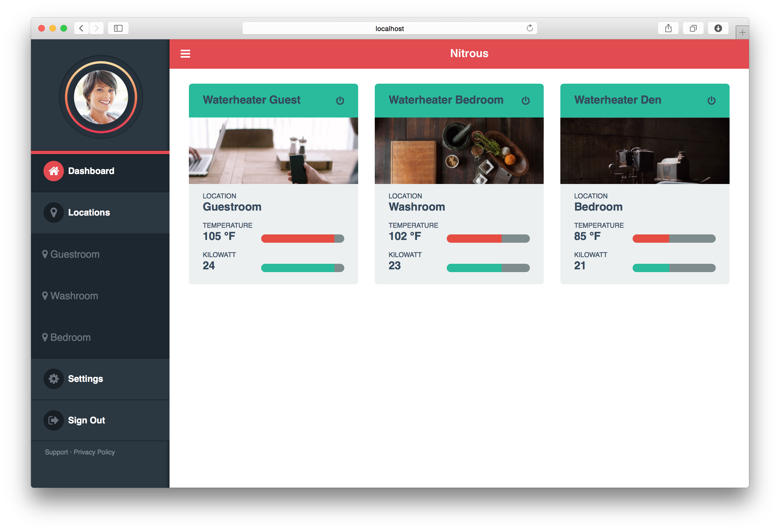This screenshot has height=532, width=780.
Task: Reload the localhost page
Action: tap(529, 28)
